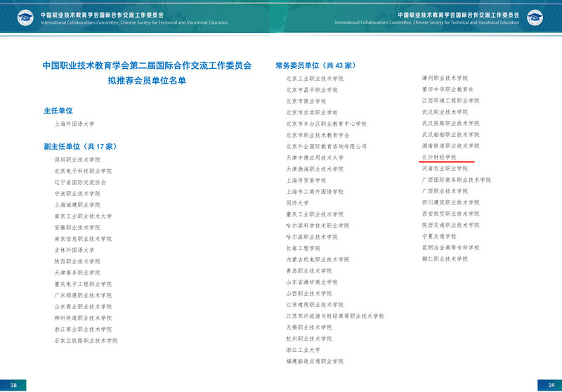Image resolution: width=562 pixels, height=392 pixels.
Task: Click the entry '青岛职业技术学院'
Action: (x=309, y=270)
